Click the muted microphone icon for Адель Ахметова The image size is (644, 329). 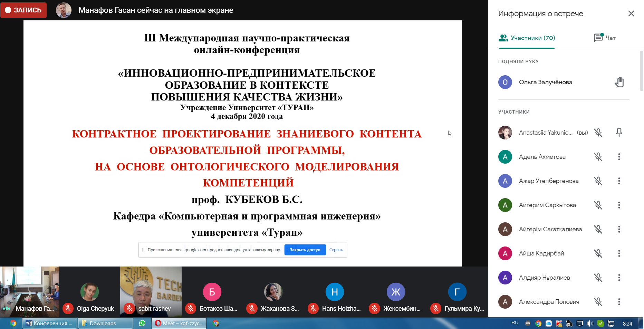click(x=598, y=156)
